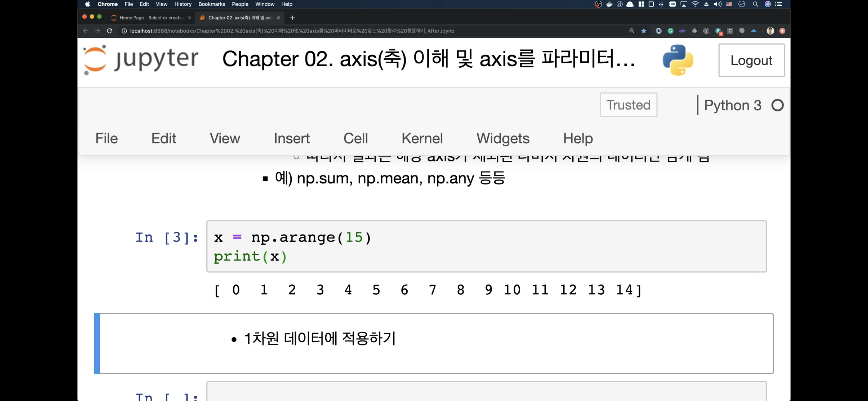Click the Python logo in the Jupyter header
The image size is (868, 401).
pyautogui.click(x=678, y=60)
